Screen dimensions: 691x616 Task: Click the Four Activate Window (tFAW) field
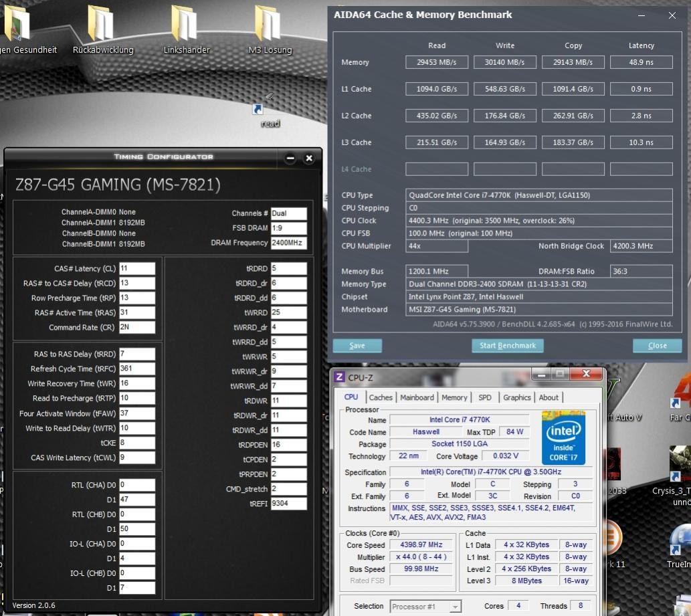[x=137, y=413]
